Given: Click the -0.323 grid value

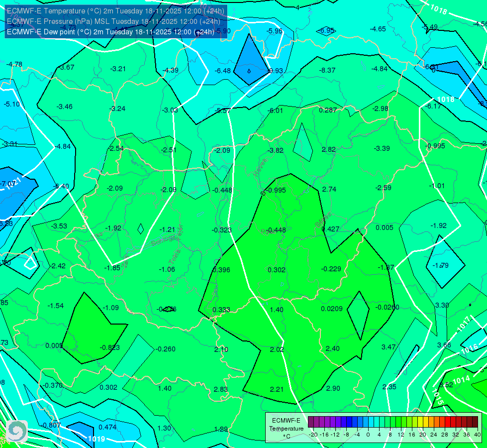Looking at the screenshot, I should coord(221,230).
